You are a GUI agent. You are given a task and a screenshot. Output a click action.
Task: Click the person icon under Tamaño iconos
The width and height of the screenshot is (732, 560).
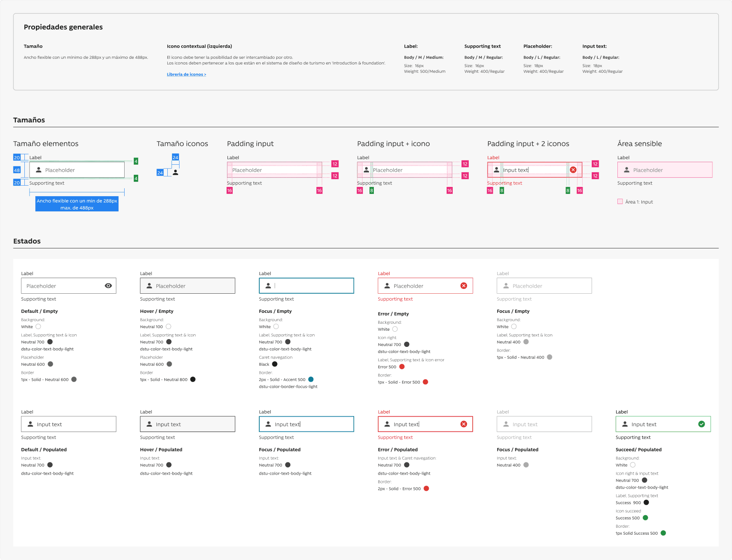176,173
